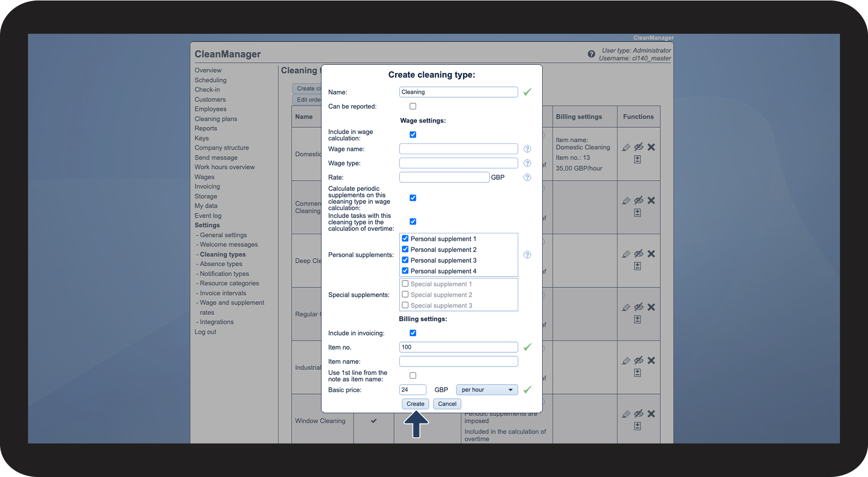Viewport: 868px width, 477px height.
Task: Delete Regular Cleaning row with X icon
Action: pyautogui.click(x=651, y=307)
